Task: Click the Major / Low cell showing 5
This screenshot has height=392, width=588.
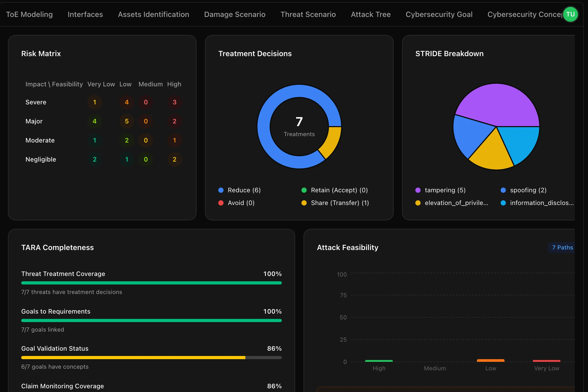Action: pyautogui.click(x=127, y=121)
